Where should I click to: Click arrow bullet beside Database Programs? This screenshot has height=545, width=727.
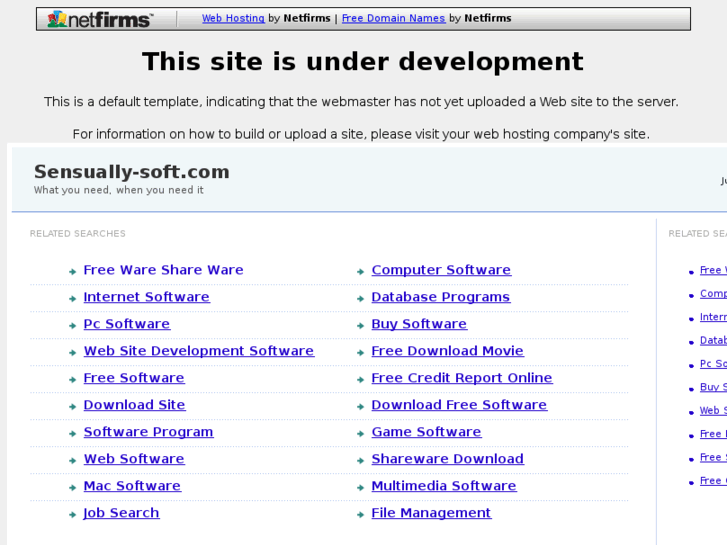[360, 299]
